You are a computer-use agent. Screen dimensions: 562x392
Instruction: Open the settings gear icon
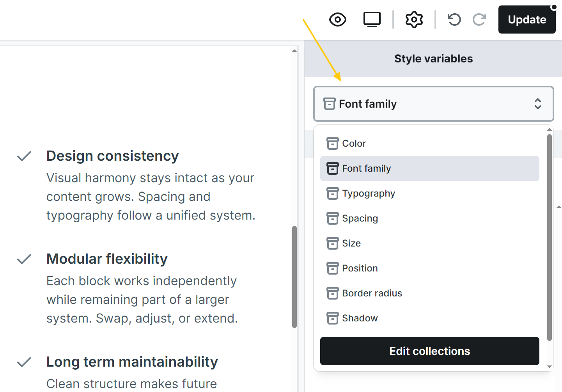414,20
